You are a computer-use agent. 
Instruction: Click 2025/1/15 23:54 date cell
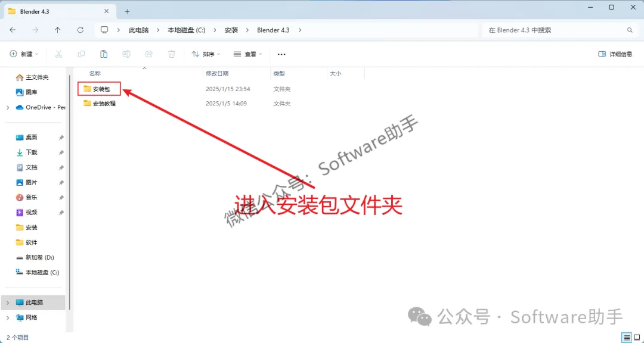pos(228,89)
